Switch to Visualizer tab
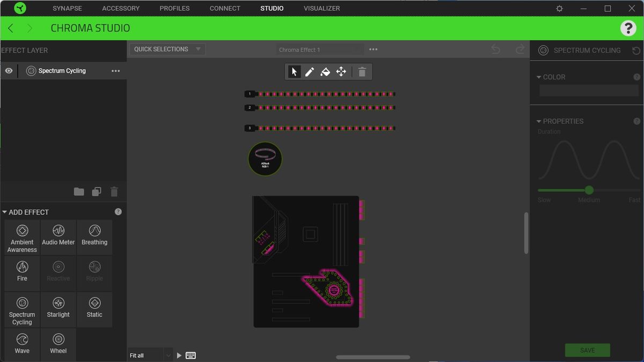Screen dimensions: 644x362 point(321,9)
